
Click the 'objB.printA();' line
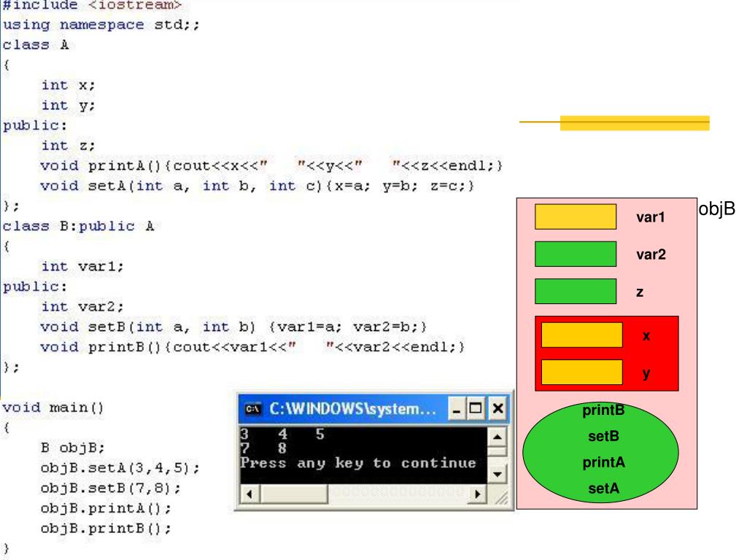(x=106, y=508)
